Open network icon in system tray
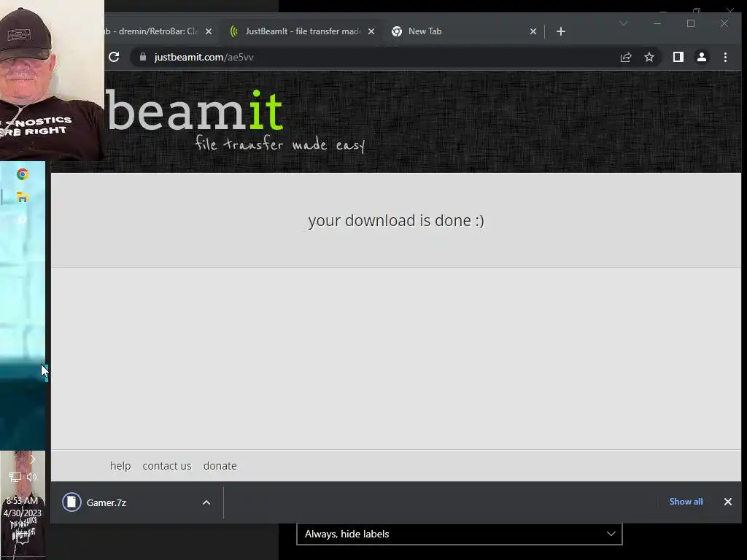Viewport: 747px width, 560px height. tap(15, 477)
